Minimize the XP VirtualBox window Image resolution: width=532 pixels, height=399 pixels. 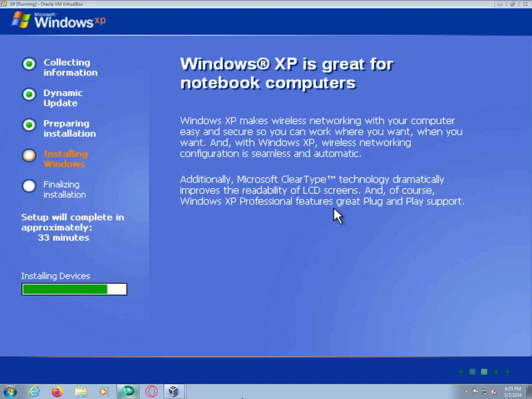click(500, 4)
